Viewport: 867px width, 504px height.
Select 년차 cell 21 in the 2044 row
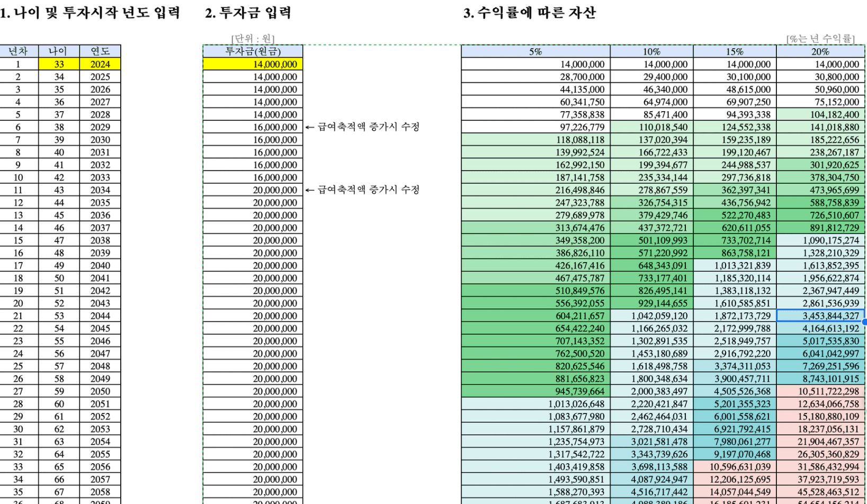(18, 316)
